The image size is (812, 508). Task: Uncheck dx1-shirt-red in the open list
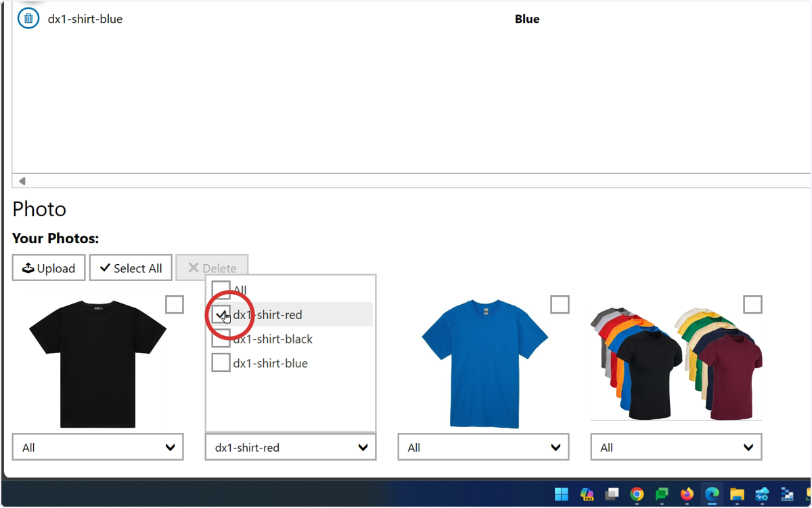coord(221,314)
